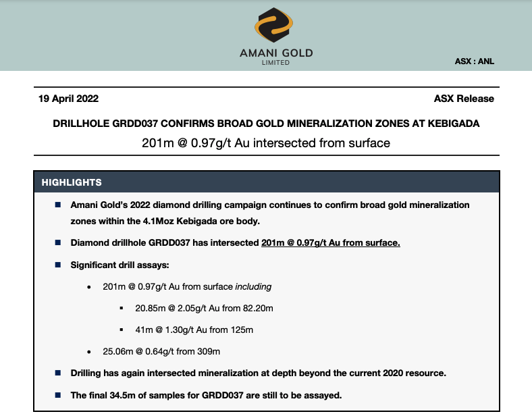Click '25.06m @ 0.64g/t from 309m' bullet
This screenshot has width=532, height=418.
161,352
